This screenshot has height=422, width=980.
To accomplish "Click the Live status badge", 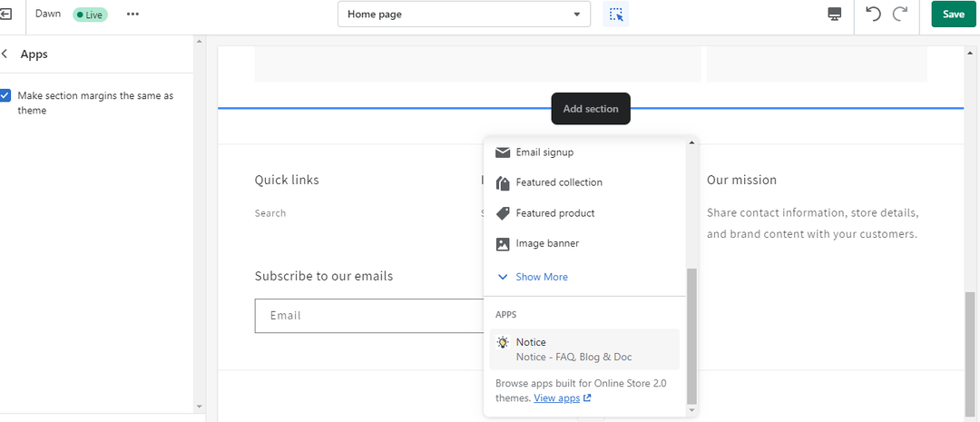I will 90,15.
